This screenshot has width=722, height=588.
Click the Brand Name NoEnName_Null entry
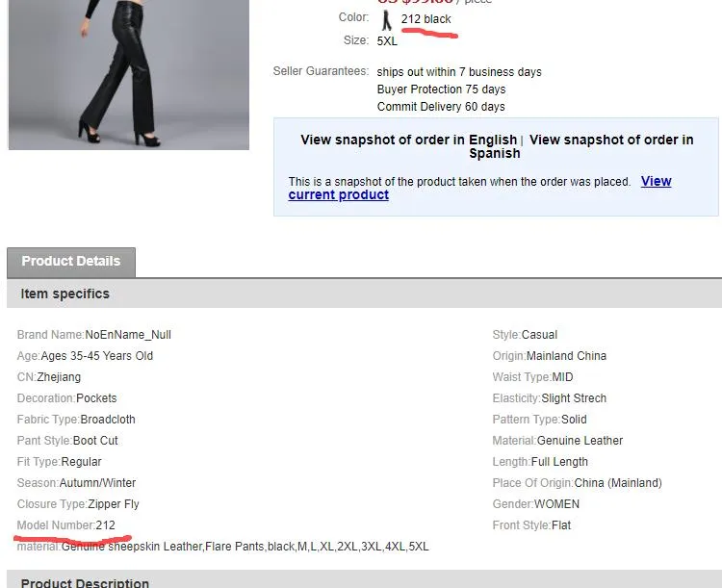(x=94, y=335)
